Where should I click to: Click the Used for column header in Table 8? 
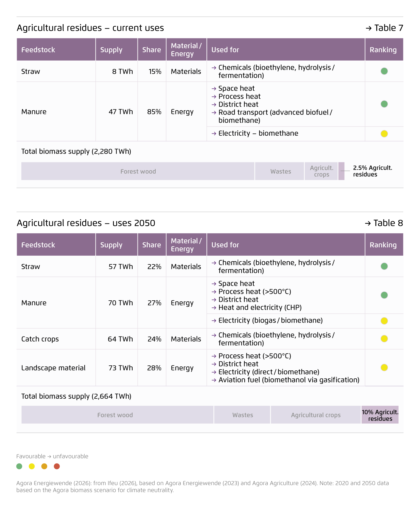click(286, 245)
